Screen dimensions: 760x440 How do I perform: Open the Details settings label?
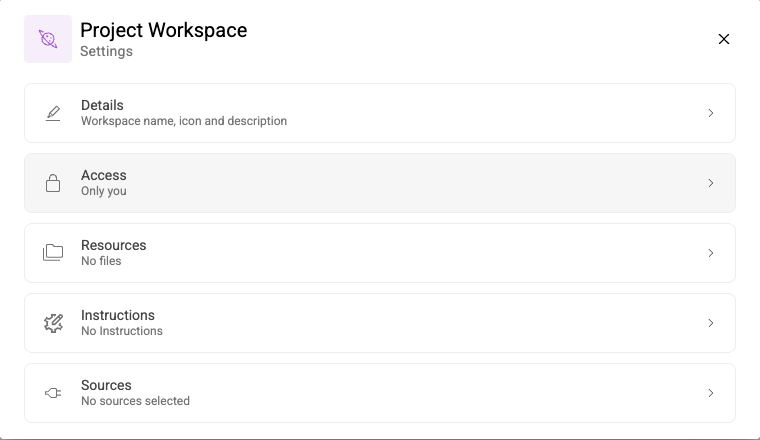[x=102, y=105]
